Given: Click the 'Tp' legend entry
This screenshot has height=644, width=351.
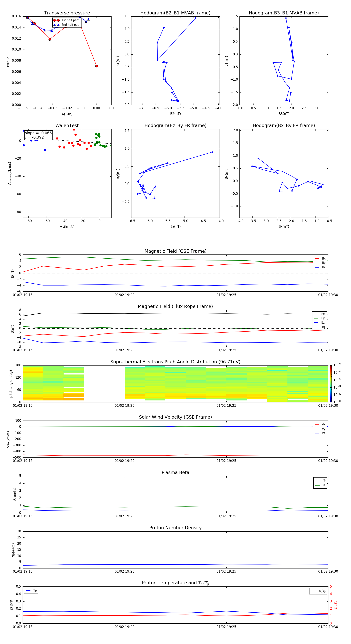Looking at the screenshot, I should tap(31, 591).
